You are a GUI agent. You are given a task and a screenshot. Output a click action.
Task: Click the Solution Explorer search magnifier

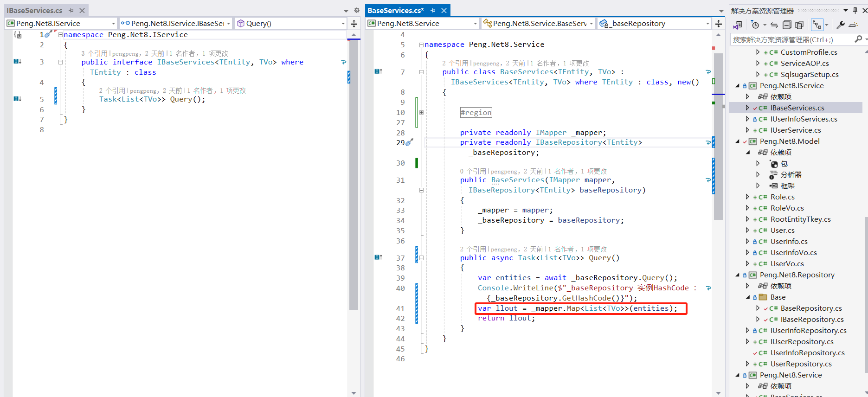pyautogui.click(x=858, y=39)
